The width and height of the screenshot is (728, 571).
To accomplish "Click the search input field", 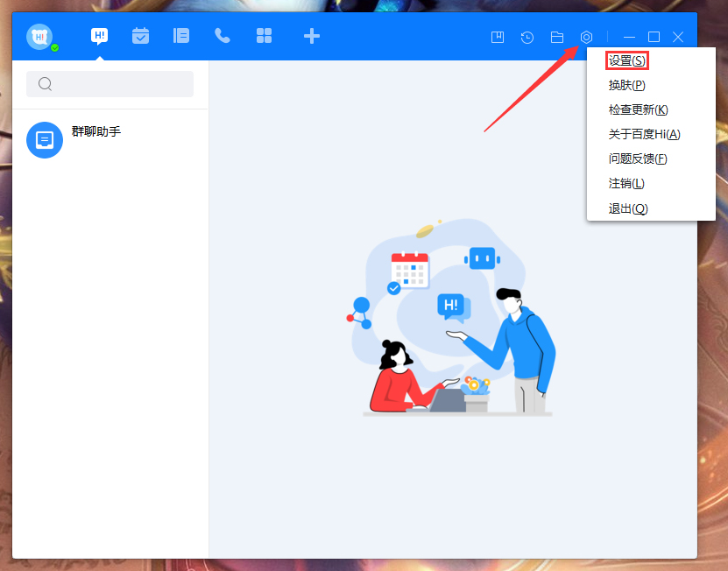I will click(110, 83).
